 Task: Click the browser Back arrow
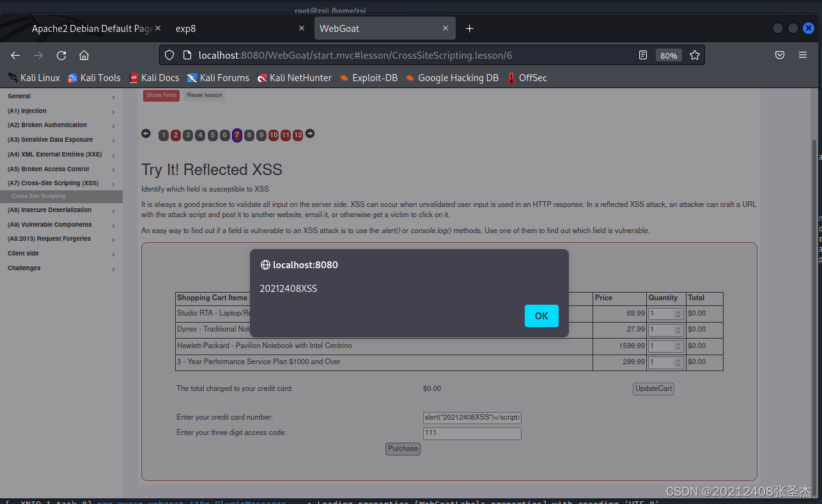[x=15, y=56]
